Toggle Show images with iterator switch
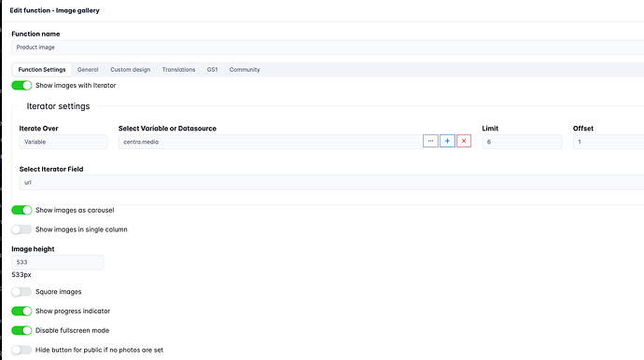 click(21, 86)
